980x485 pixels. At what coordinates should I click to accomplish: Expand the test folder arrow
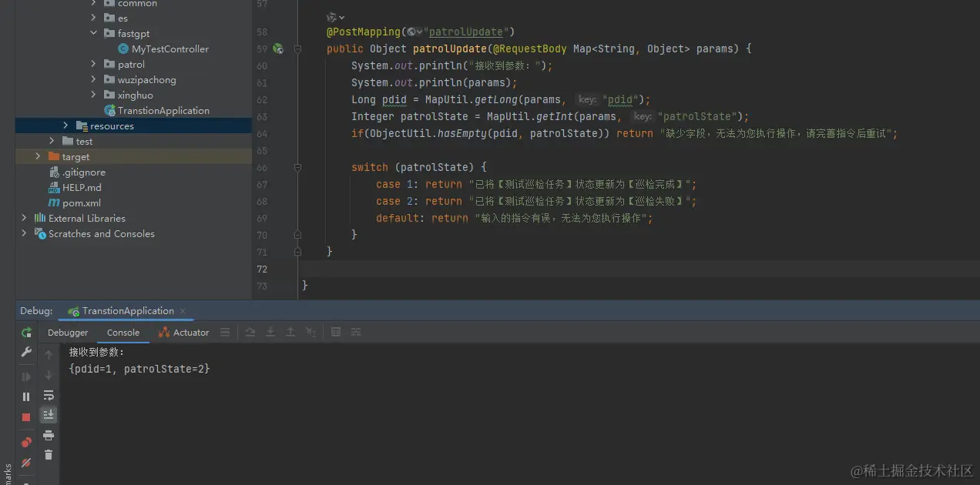(52, 141)
